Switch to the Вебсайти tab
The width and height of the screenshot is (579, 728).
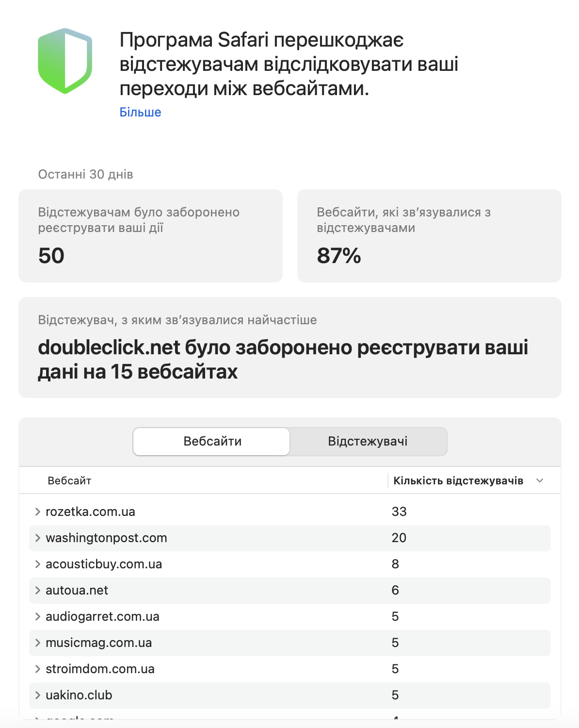pos(212,442)
